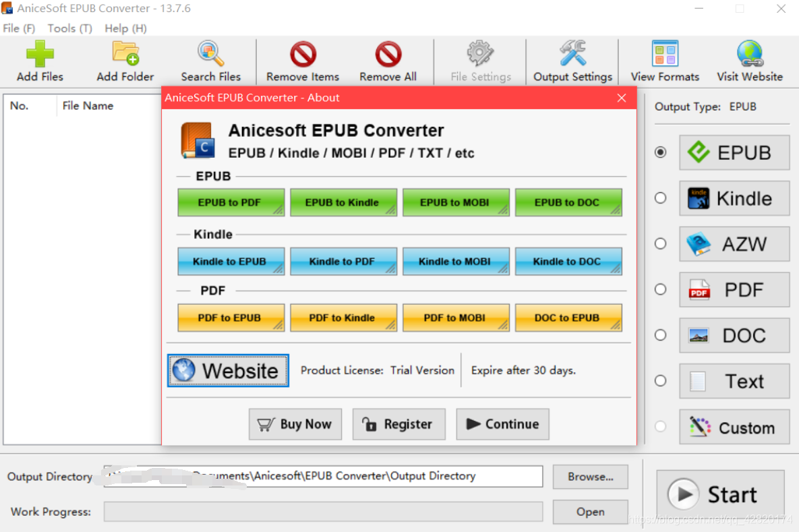Click the PDF to MOBI button
799x532 pixels.
pyautogui.click(x=456, y=318)
